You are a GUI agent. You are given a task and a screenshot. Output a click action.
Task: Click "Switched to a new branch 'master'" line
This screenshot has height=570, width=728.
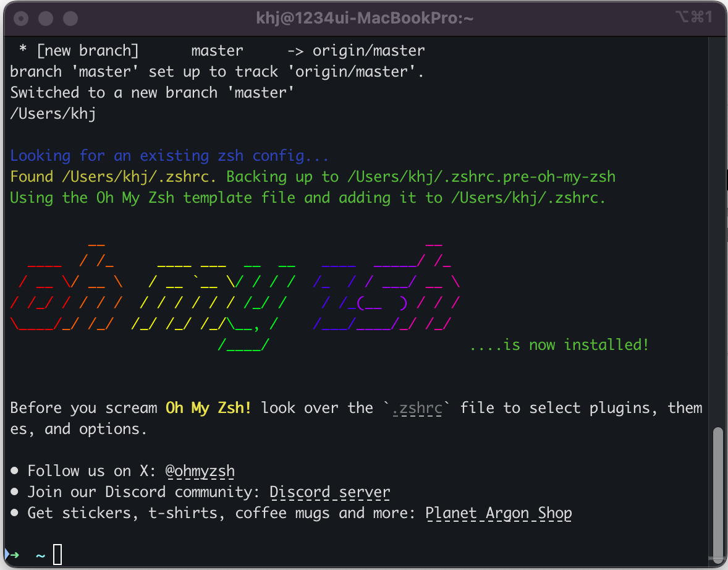(152, 93)
